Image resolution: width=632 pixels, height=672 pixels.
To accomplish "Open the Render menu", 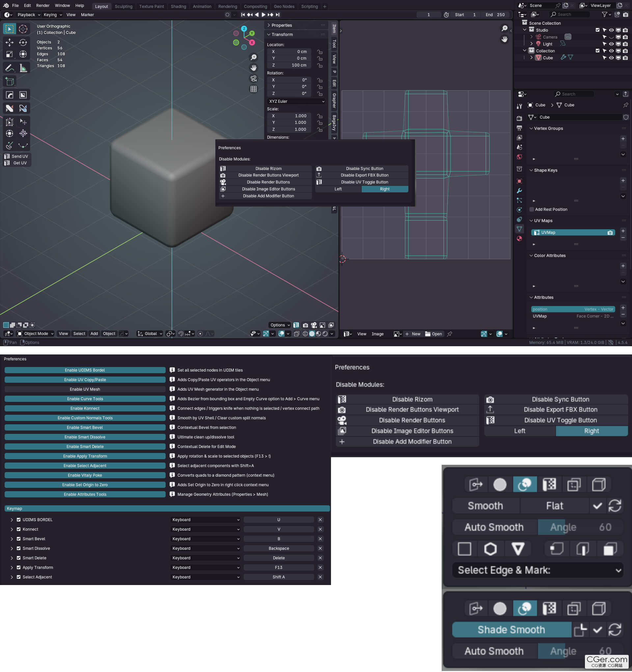I will point(42,6).
